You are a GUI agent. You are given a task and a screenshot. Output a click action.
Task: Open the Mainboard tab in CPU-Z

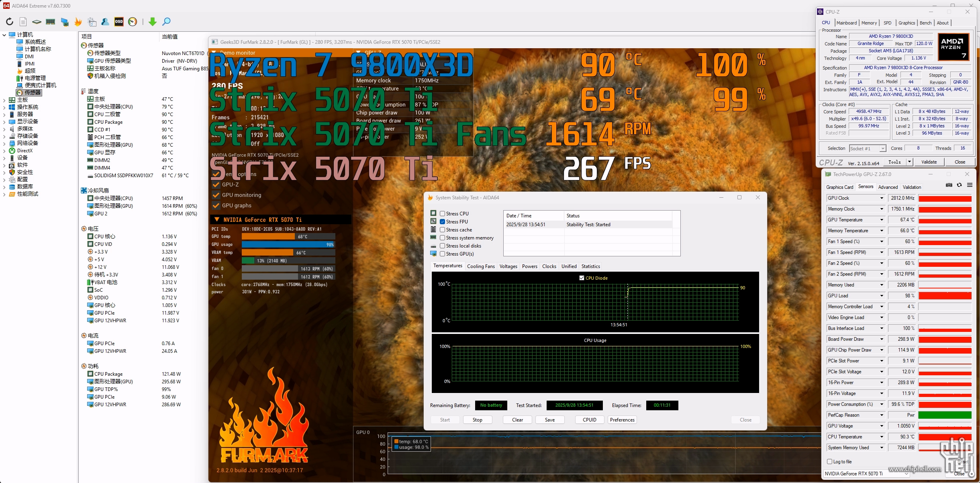847,23
